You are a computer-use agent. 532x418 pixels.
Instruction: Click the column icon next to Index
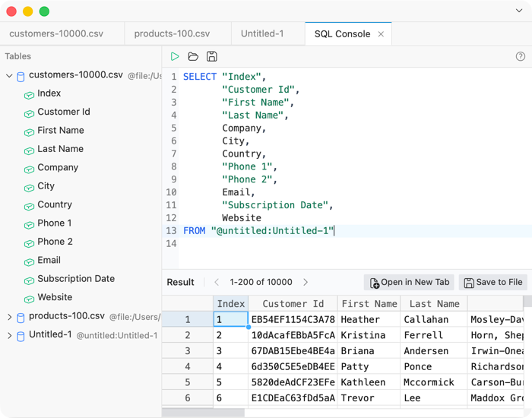(29, 95)
